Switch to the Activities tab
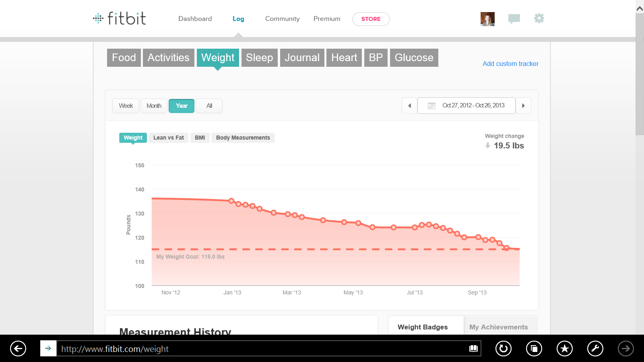The height and width of the screenshot is (362, 644). (x=169, y=58)
